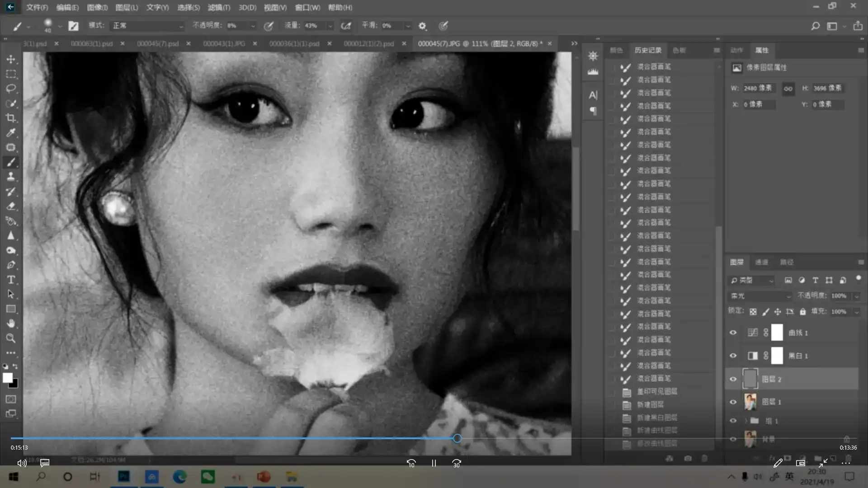Select the Horizontal Type tool
This screenshot has height=488, width=868.
pos(11,280)
